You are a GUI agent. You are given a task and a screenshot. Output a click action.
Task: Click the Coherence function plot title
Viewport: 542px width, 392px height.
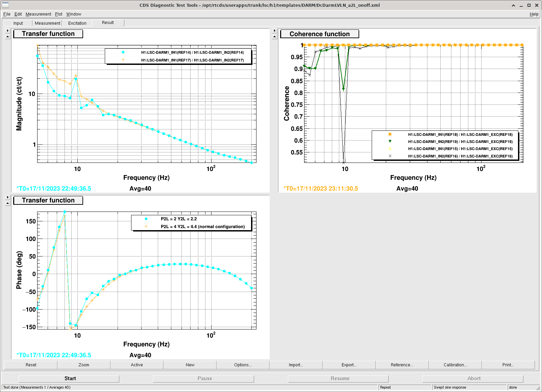[x=319, y=34]
